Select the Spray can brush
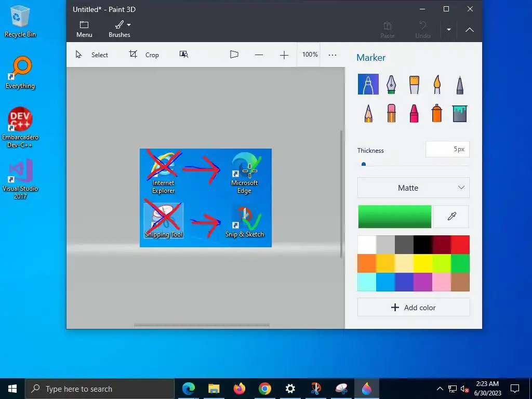This screenshot has height=399, width=532. 437,113
